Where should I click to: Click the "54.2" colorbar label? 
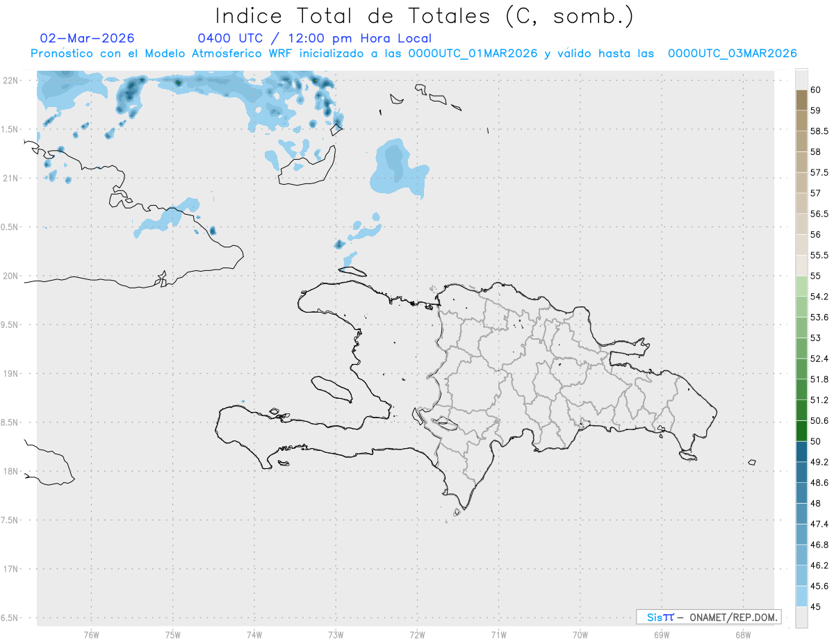(819, 297)
